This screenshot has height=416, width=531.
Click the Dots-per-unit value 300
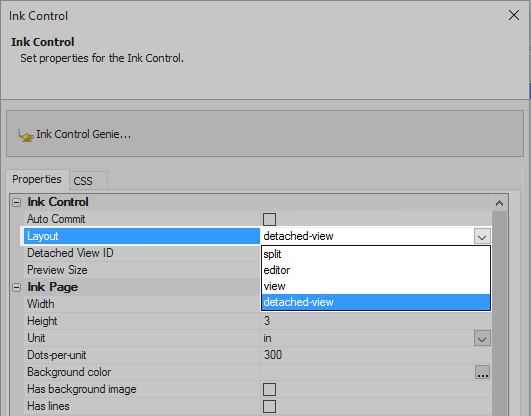click(x=273, y=355)
